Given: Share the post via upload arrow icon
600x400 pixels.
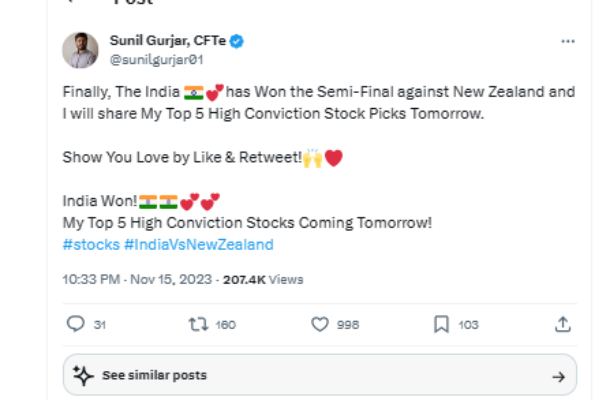Looking at the screenshot, I should coord(563,324).
